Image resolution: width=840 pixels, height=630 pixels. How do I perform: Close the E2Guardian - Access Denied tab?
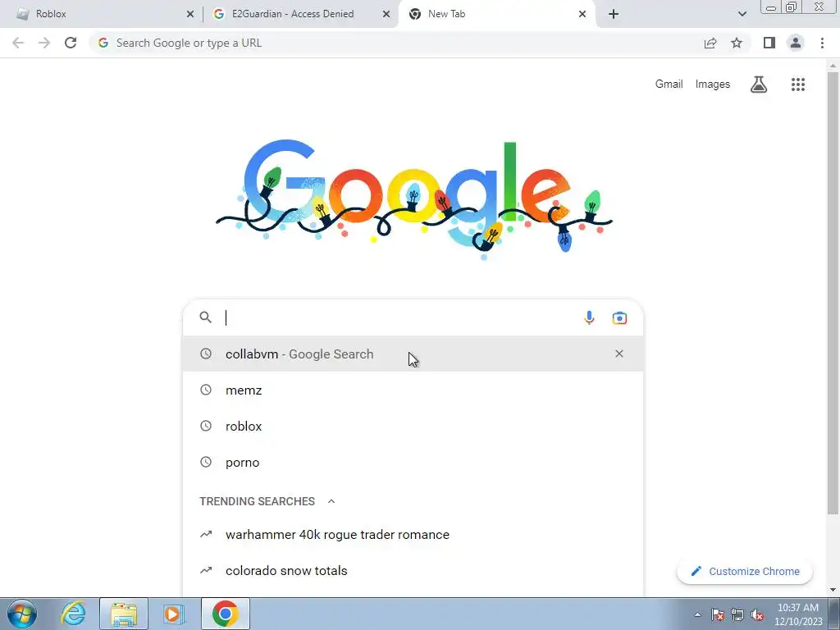(x=386, y=14)
